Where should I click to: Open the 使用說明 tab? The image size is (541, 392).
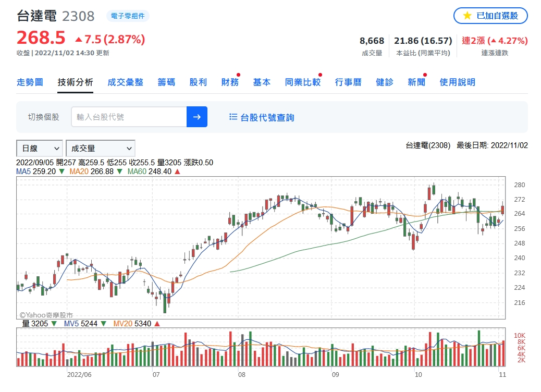click(457, 82)
